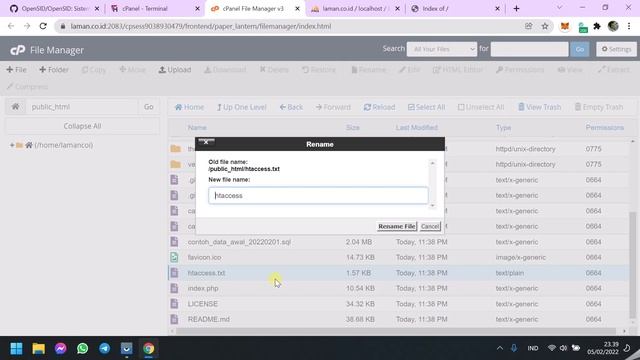Image resolution: width=640 pixels, height=360 pixels.
Task: Click the Extract toolbar item
Action: click(x=613, y=70)
